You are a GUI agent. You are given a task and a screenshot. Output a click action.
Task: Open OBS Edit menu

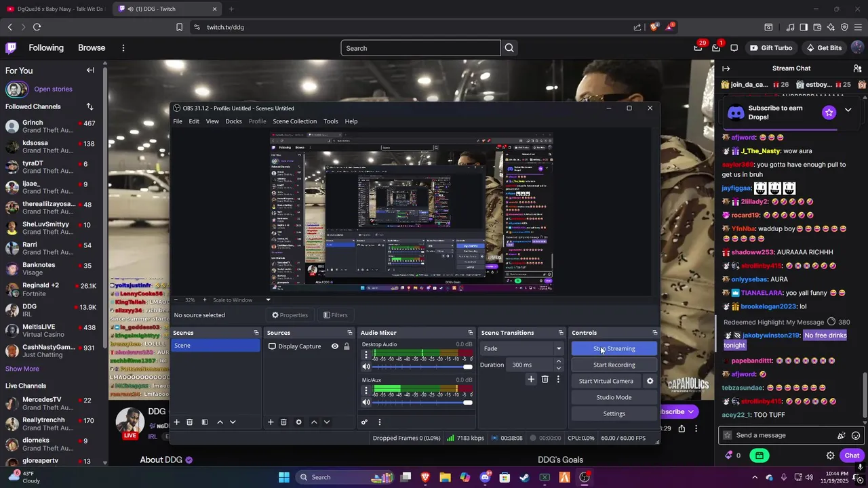[x=194, y=121]
